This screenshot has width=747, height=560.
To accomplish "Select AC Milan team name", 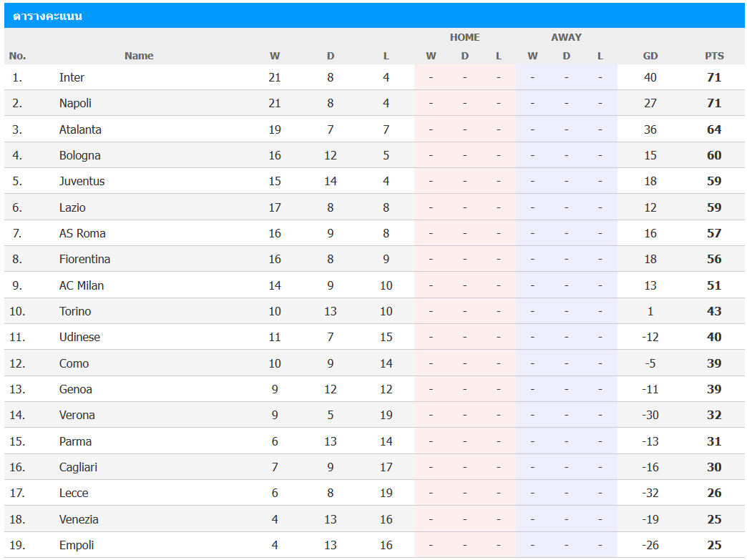I will click(81, 285).
